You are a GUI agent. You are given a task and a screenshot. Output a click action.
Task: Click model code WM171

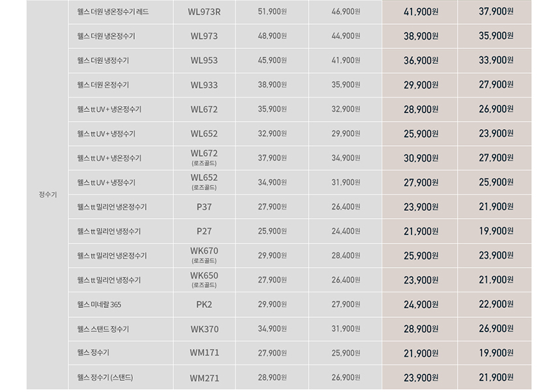pos(204,353)
